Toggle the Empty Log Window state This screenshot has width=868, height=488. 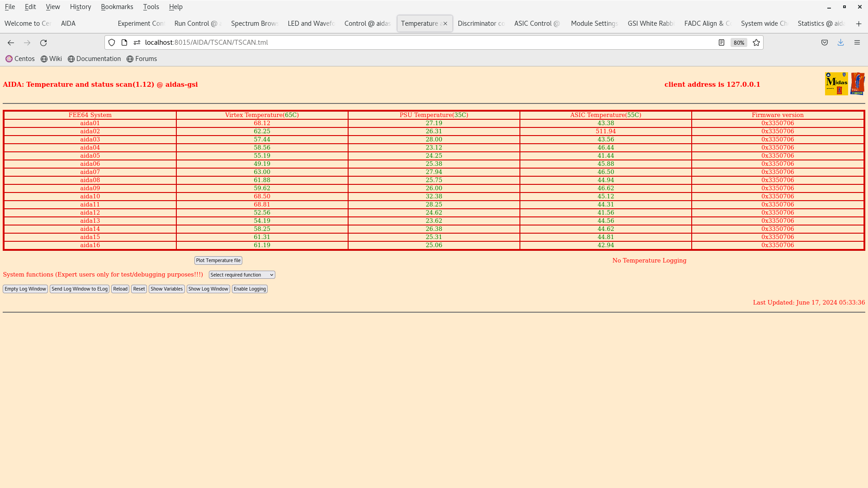[x=25, y=288]
